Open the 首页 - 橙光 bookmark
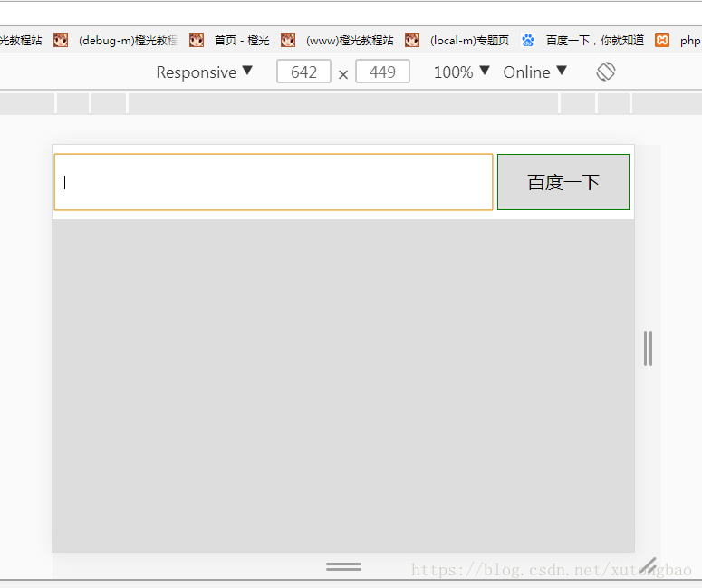 coord(242,40)
